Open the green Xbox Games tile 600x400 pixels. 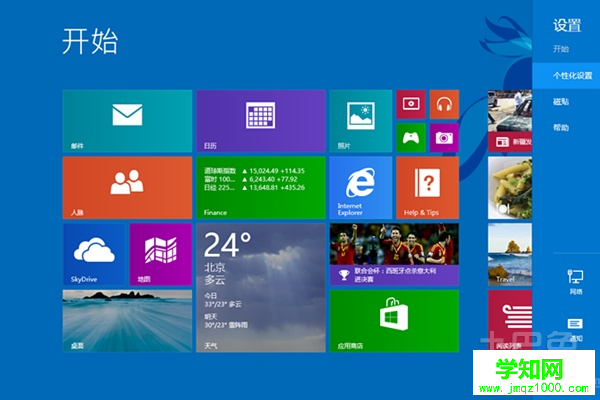pyautogui.click(x=411, y=137)
